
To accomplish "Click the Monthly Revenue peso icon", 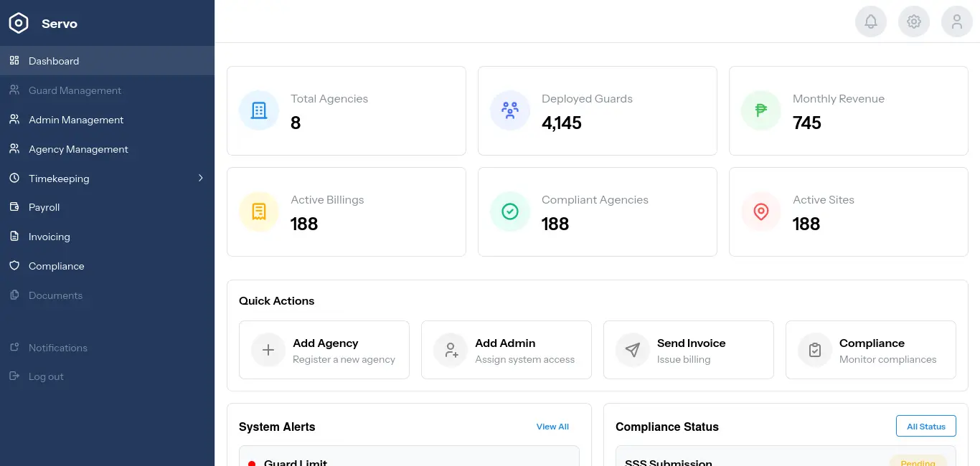I will pos(761,110).
